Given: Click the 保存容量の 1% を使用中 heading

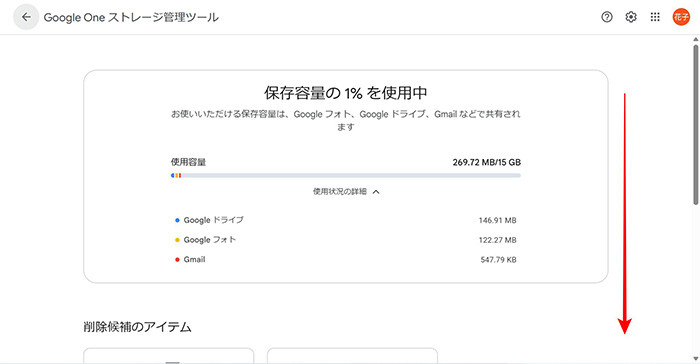Looking at the screenshot, I should [x=346, y=93].
